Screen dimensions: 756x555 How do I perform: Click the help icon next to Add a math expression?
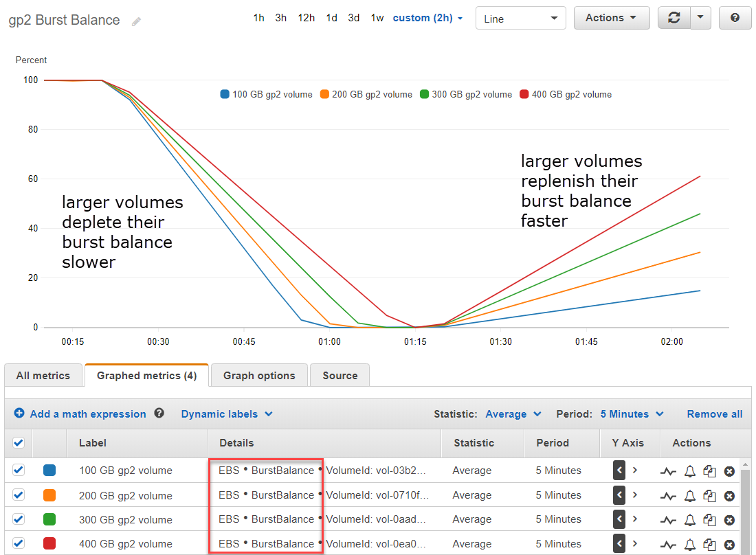coord(159,414)
